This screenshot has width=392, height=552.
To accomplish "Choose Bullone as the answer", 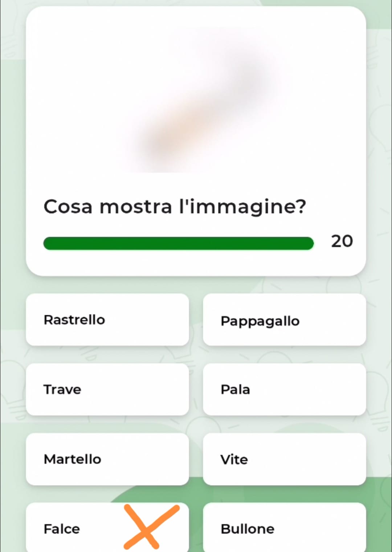I will 284,528.
